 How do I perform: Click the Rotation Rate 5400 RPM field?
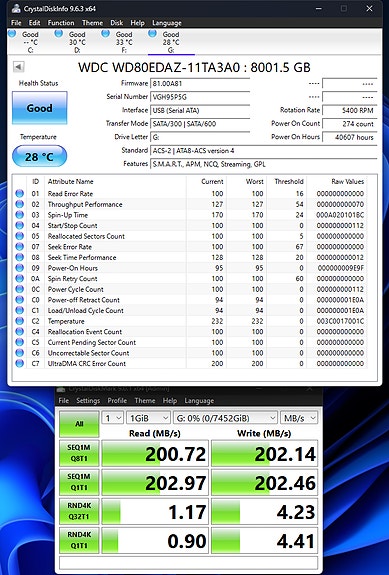(349, 110)
